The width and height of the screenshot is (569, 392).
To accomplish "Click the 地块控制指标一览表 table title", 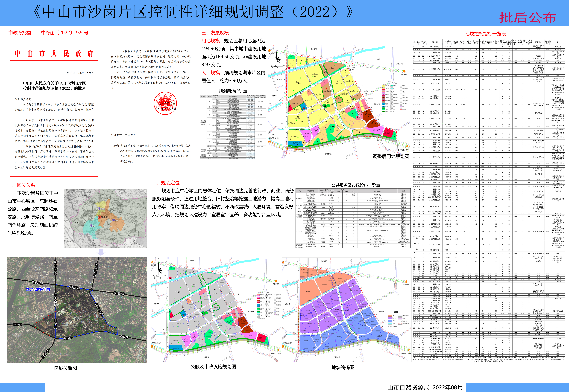I will [485, 34].
